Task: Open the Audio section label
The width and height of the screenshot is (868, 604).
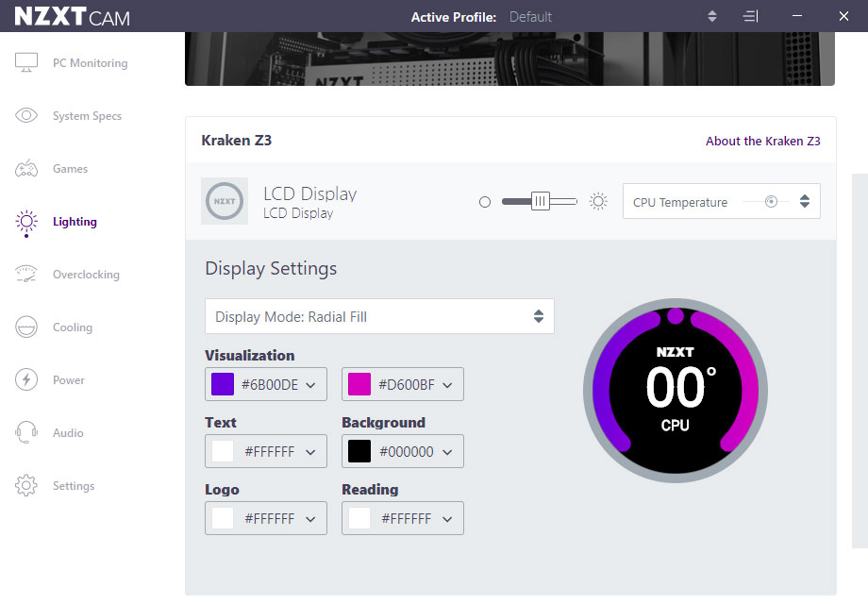Action: (68, 433)
